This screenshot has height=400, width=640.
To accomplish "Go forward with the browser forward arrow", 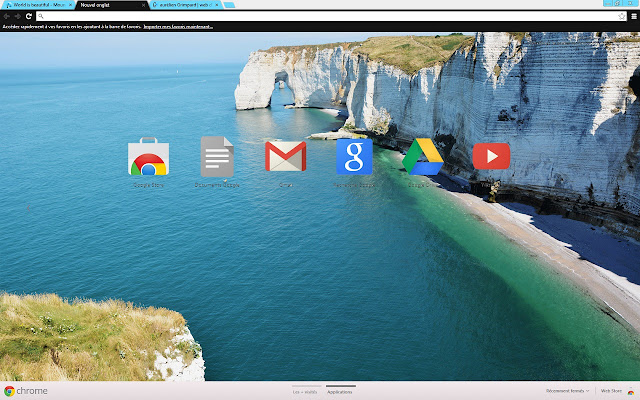I will 18,16.
